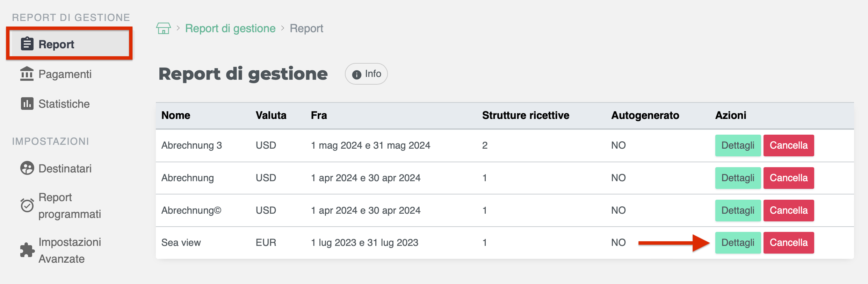Click the Nome column header

click(x=176, y=115)
